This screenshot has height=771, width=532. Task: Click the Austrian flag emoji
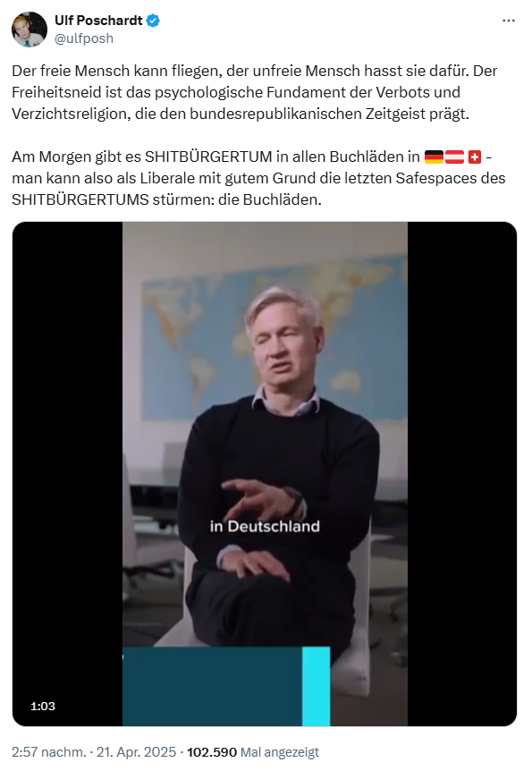click(x=454, y=157)
